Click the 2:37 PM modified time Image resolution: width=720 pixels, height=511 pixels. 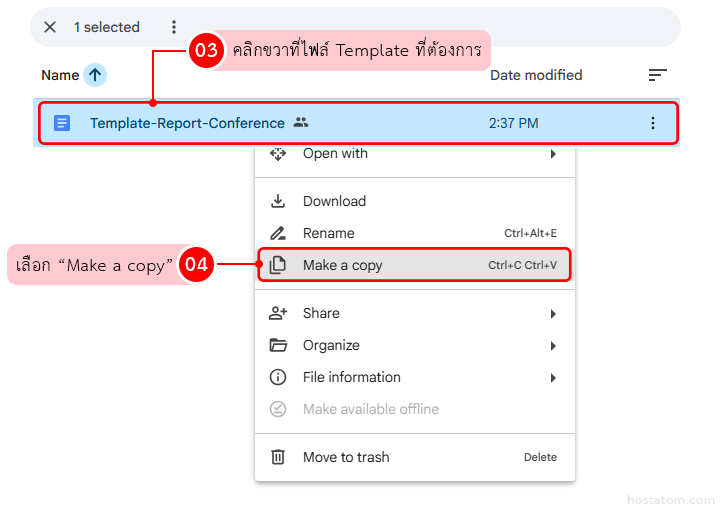click(x=513, y=123)
